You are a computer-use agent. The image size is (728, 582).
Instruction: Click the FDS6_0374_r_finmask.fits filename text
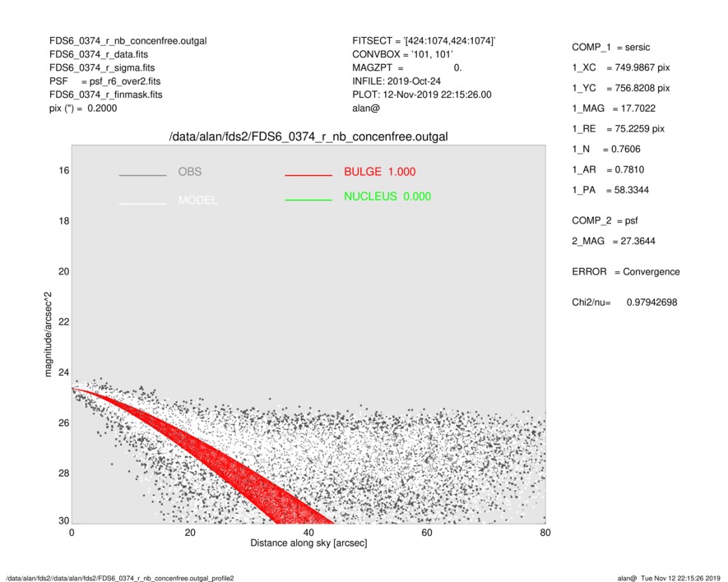pyautogui.click(x=106, y=95)
